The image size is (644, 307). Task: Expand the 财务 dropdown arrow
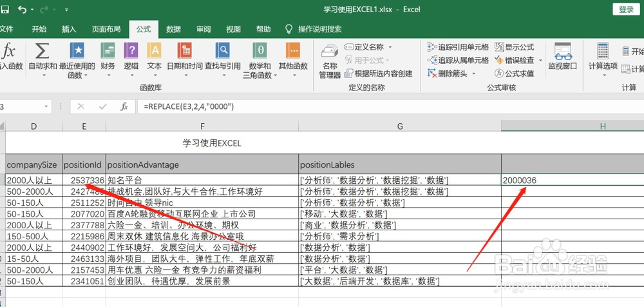coord(108,75)
